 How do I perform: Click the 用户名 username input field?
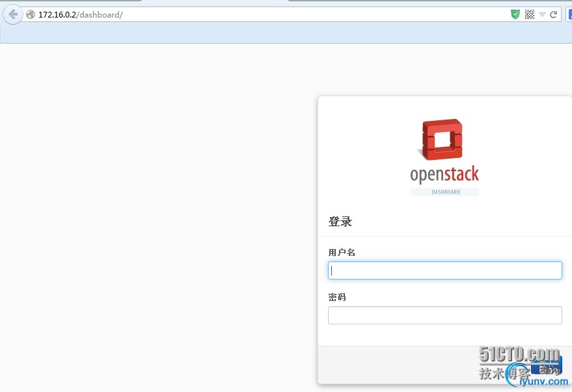444,270
